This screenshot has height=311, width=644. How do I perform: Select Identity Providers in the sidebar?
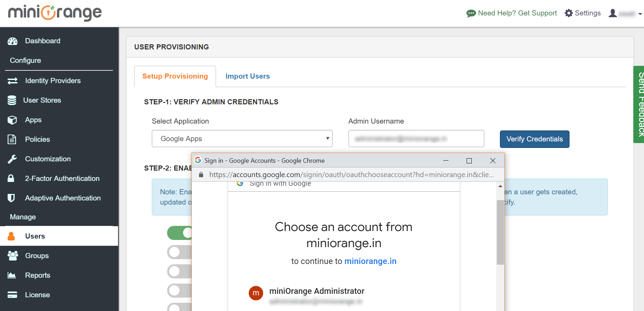tap(53, 81)
